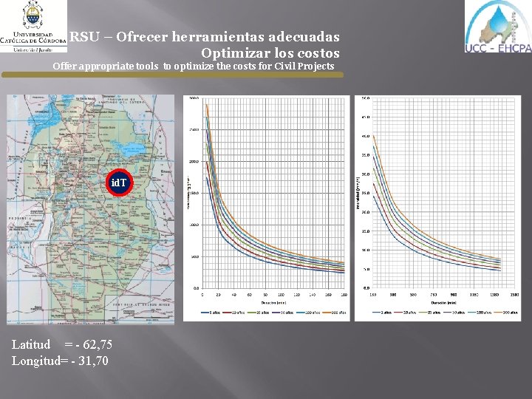
Task: Select the Córdoba province map image
Action: [91, 209]
